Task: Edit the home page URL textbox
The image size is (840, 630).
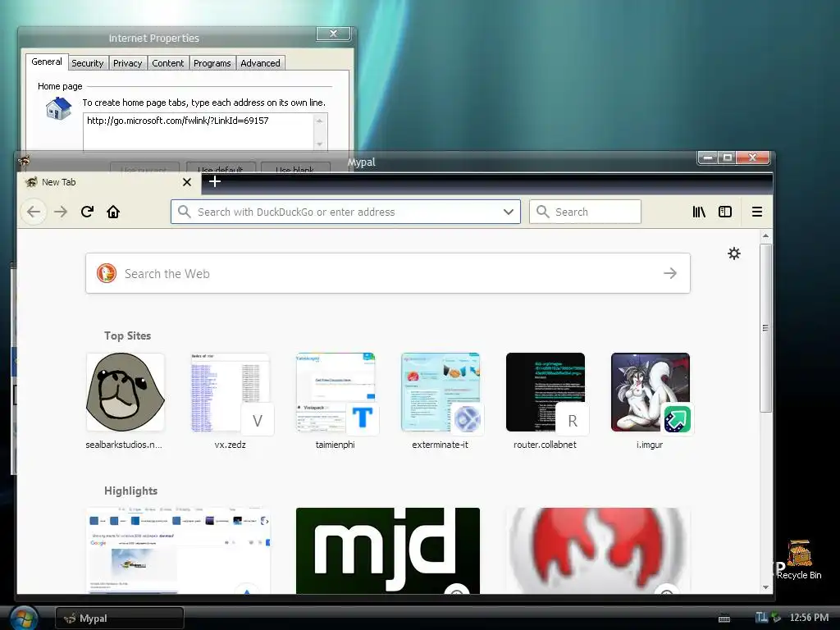Action: coord(199,131)
